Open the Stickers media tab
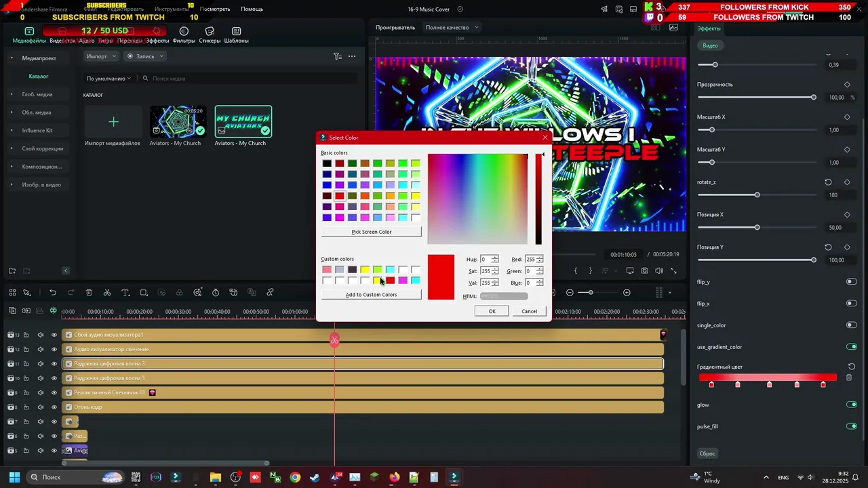Viewport: 868px width, 488px height. pos(210,35)
